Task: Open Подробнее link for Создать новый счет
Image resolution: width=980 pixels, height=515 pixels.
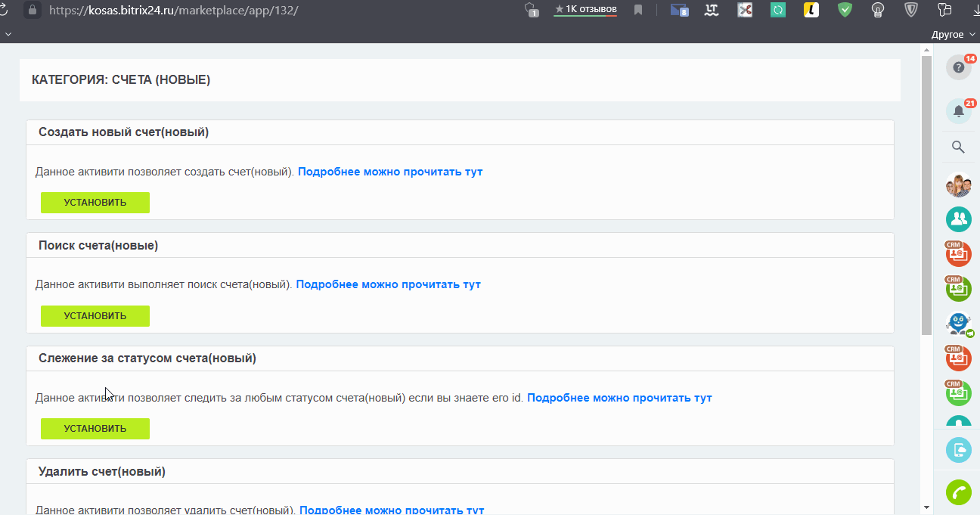Action: pyautogui.click(x=390, y=172)
